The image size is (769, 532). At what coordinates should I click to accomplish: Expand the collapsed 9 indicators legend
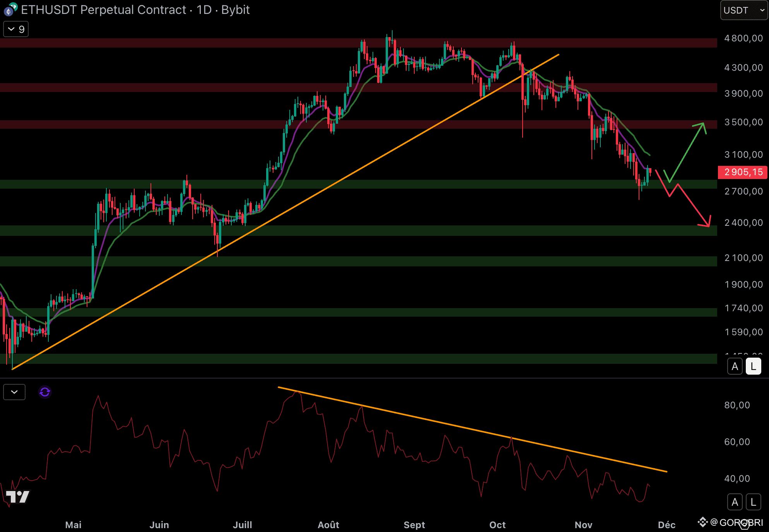(16, 29)
